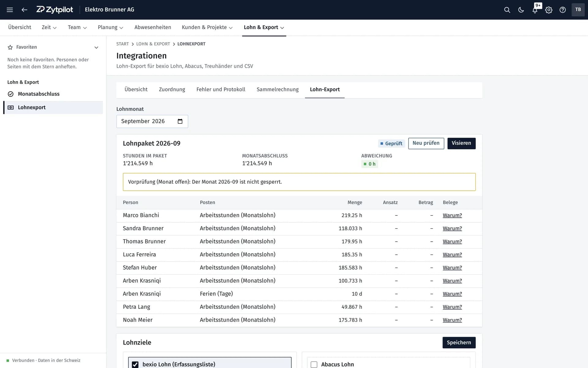The height and width of the screenshot is (368, 588).
Task: Click the Favoriten star icon
Action: coord(10,47)
